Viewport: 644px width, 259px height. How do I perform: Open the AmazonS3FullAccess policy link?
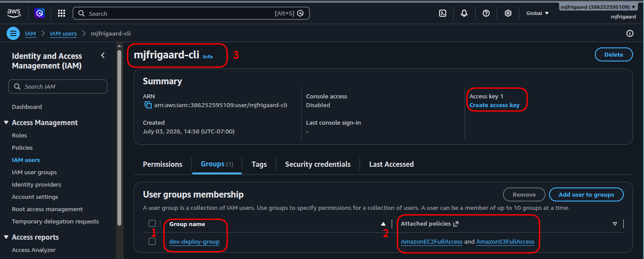click(x=505, y=241)
